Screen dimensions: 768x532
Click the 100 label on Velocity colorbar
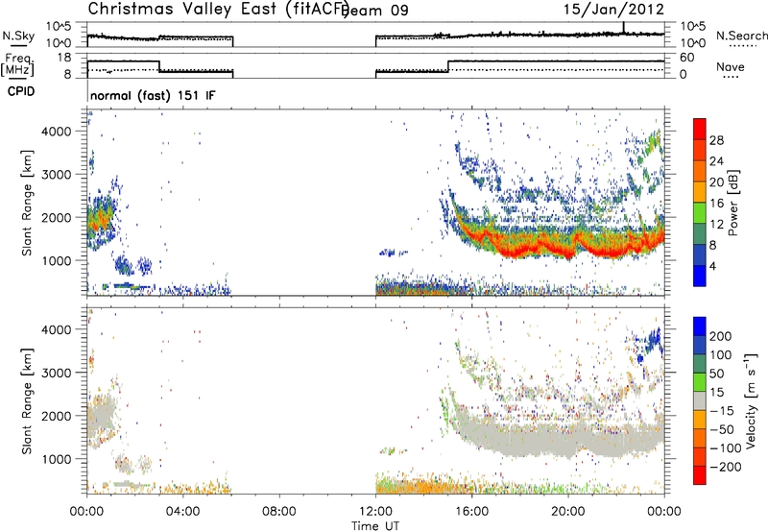pos(721,354)
